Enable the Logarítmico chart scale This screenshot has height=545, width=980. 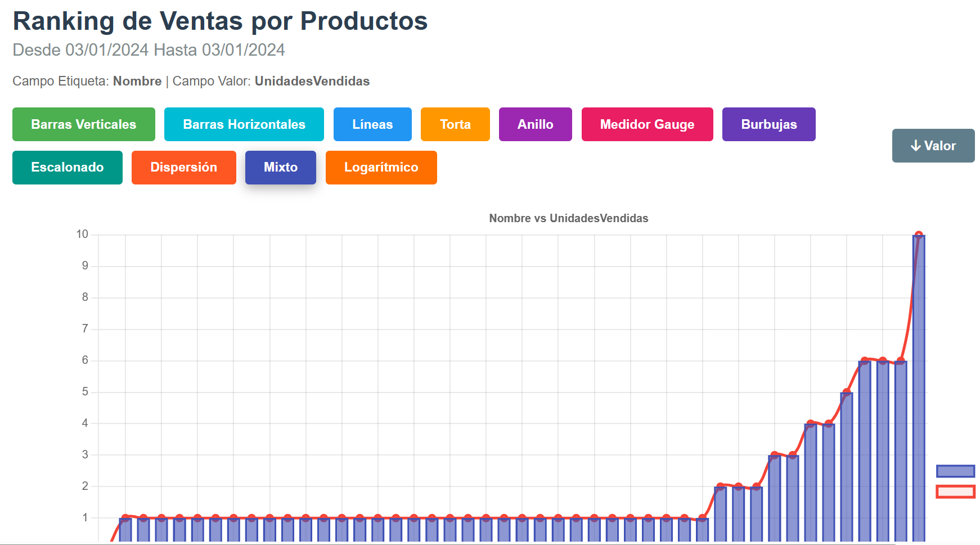[x=381, y=168]
